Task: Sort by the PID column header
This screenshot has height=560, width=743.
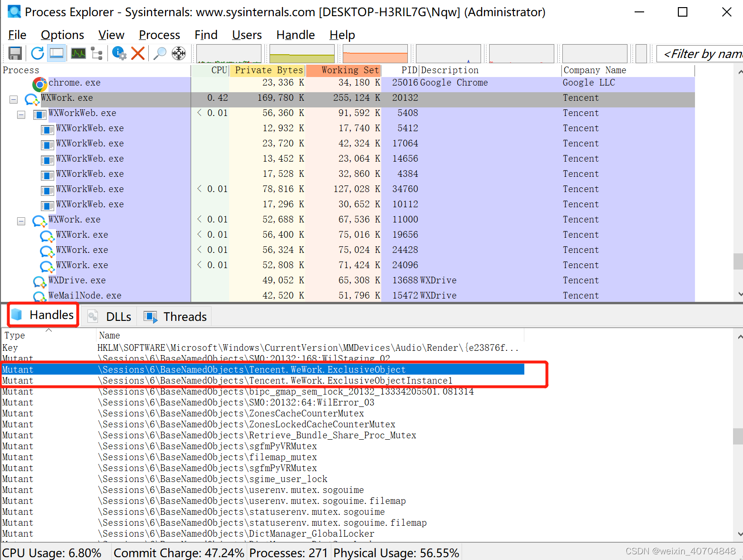Action: (x=400, y=70)
